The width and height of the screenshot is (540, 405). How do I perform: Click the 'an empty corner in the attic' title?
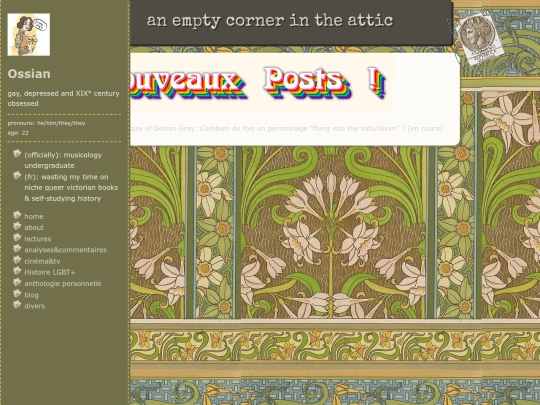(x=270, y=21)
